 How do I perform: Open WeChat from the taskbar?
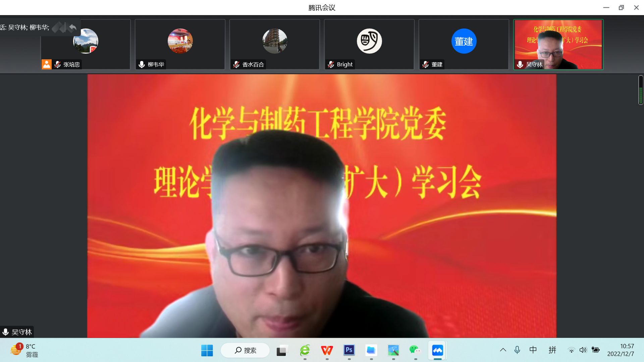click(415, 350)
